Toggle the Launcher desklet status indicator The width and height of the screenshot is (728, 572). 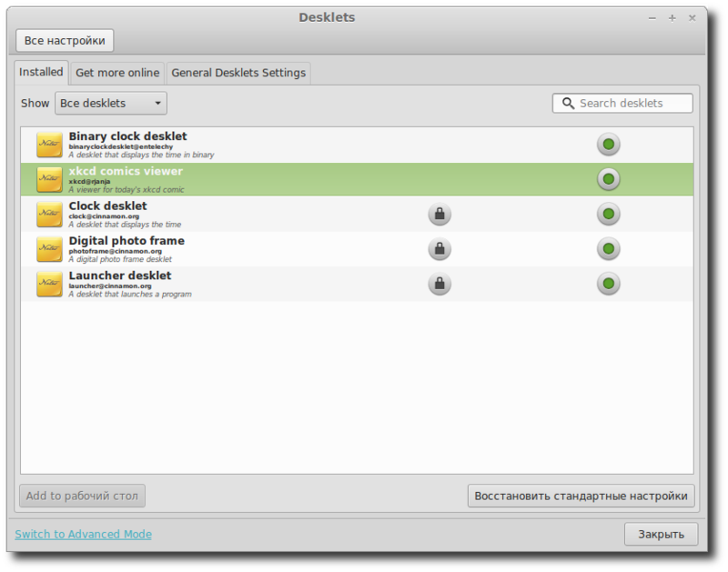(608, 284)
